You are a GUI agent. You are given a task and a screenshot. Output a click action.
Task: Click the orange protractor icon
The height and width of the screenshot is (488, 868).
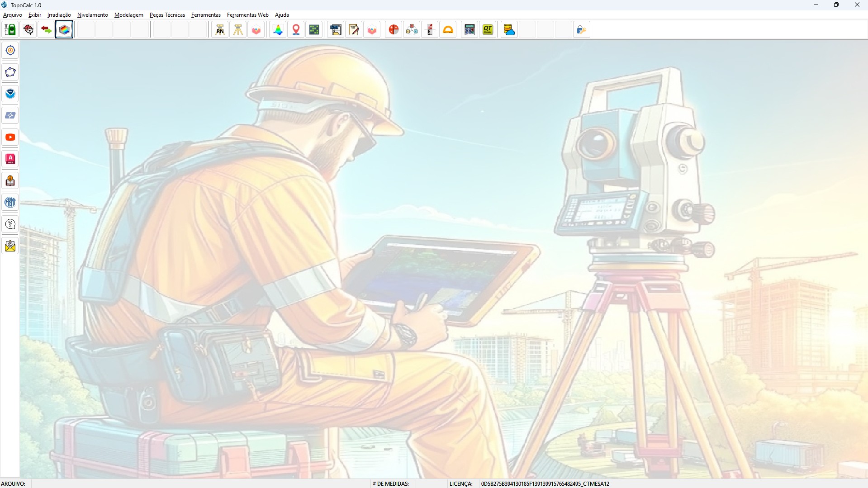pos(448,30)
